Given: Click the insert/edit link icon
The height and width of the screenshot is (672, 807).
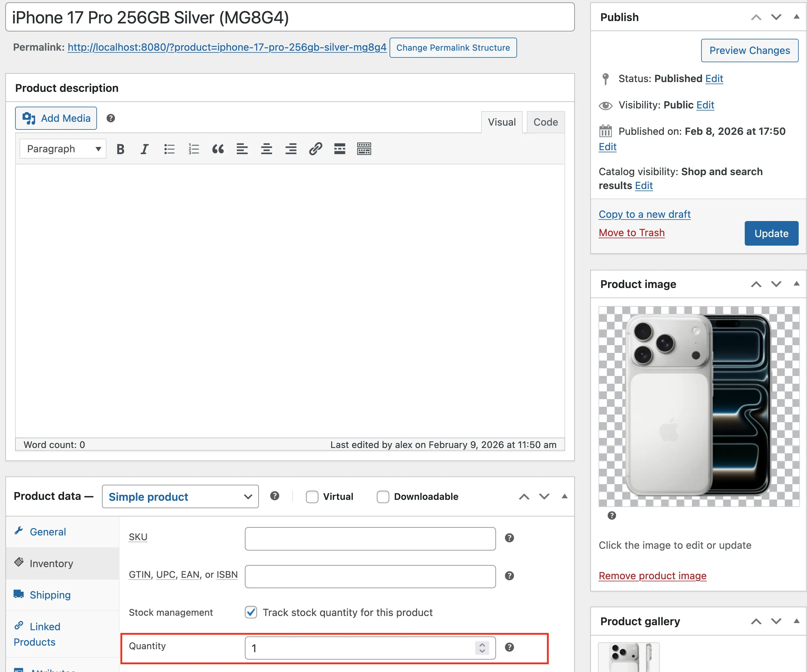Looking at the screenshot, I should (x=315, y=149).
